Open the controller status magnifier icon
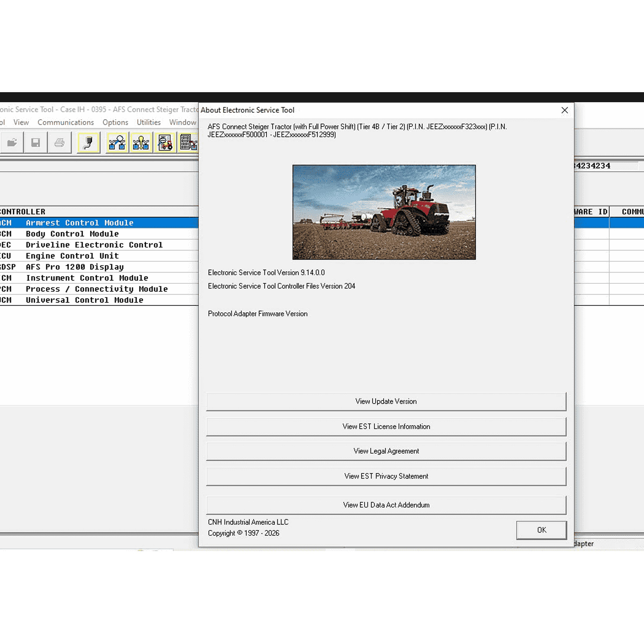 point(117,142)
